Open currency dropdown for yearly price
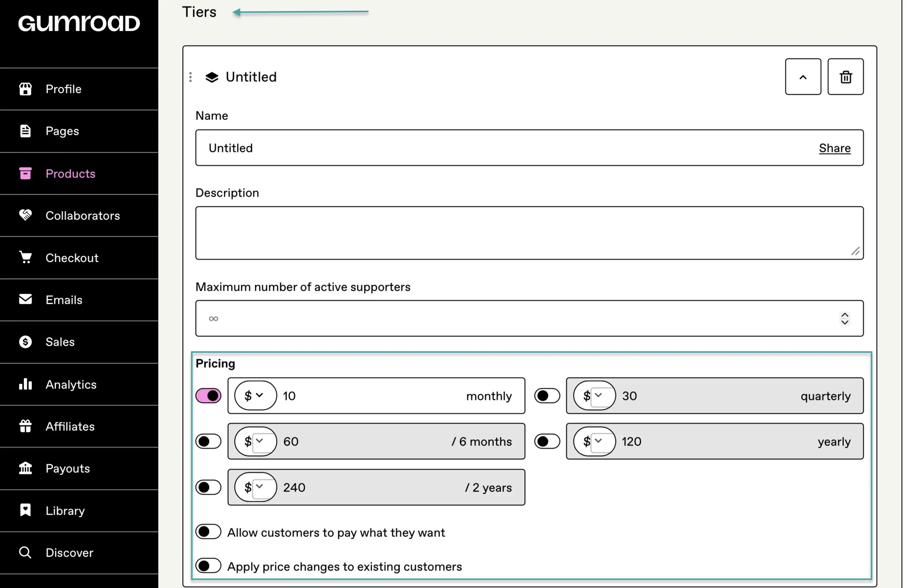The width and height of the screenshot is (920, 588). click(594, 441)
